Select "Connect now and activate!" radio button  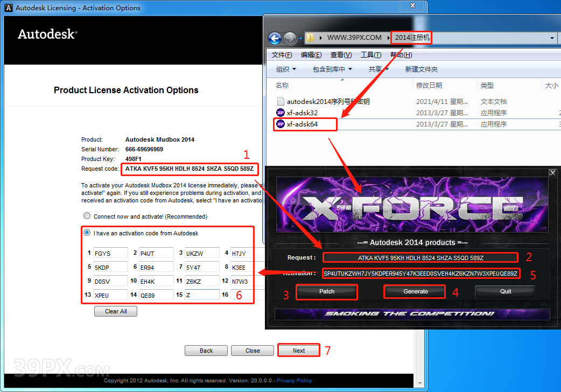(x=87, y=216)
